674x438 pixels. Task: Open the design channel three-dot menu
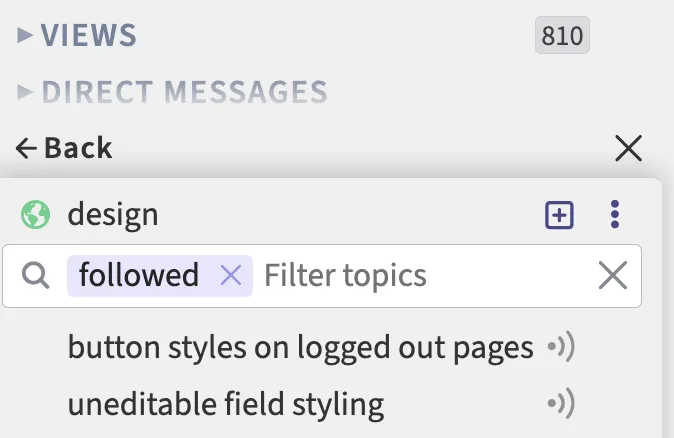pos(615,214)
